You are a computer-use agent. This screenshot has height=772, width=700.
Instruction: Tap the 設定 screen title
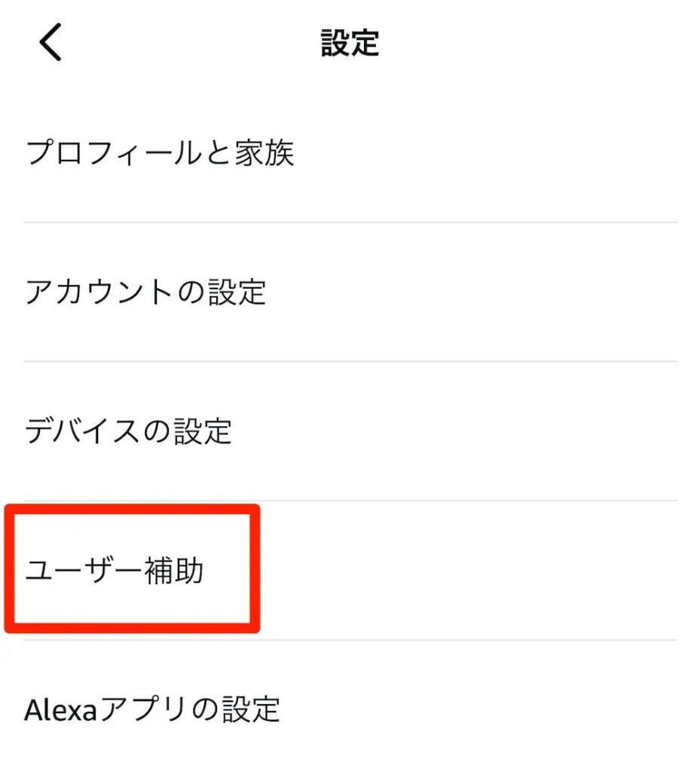(x=350, y=44)
